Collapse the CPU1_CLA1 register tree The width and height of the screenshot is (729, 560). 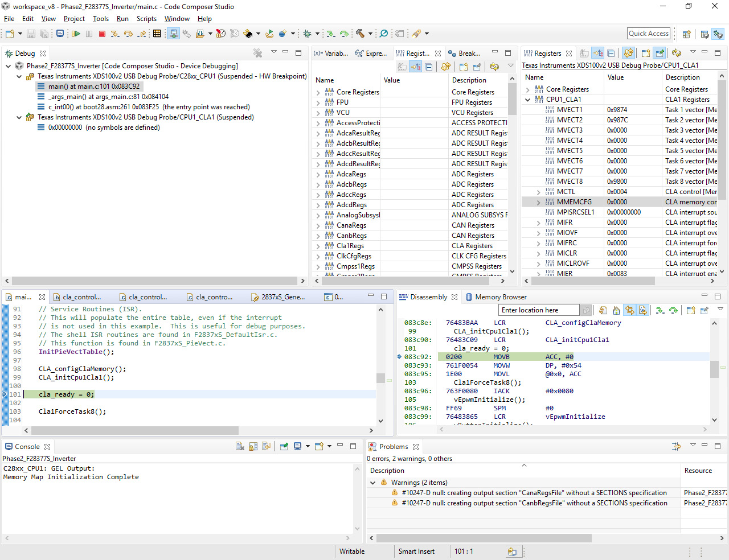coord(528,100)
